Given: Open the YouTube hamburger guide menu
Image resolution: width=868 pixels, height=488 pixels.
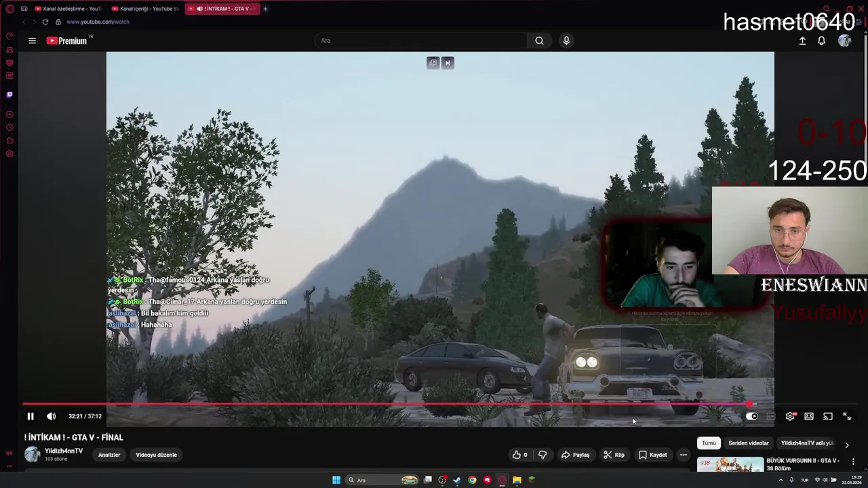Looking at the screenshot, I should [x=32, y=41].
